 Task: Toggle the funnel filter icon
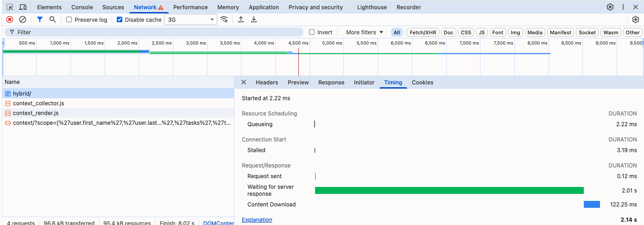40,19
